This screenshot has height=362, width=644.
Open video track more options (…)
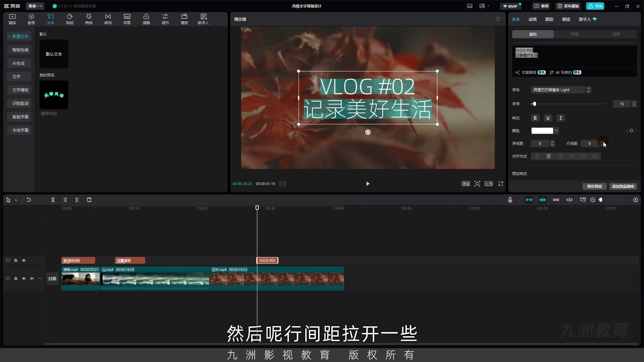40,279
